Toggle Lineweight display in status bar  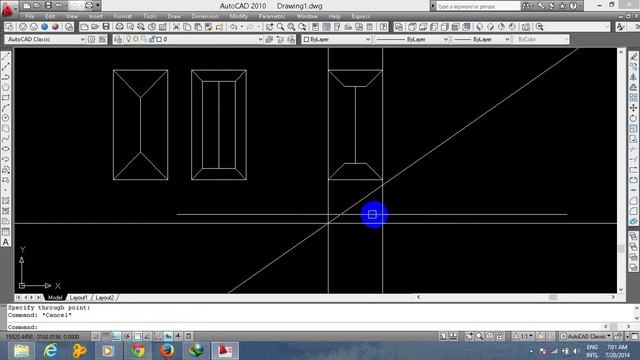(x=178, y=336)
